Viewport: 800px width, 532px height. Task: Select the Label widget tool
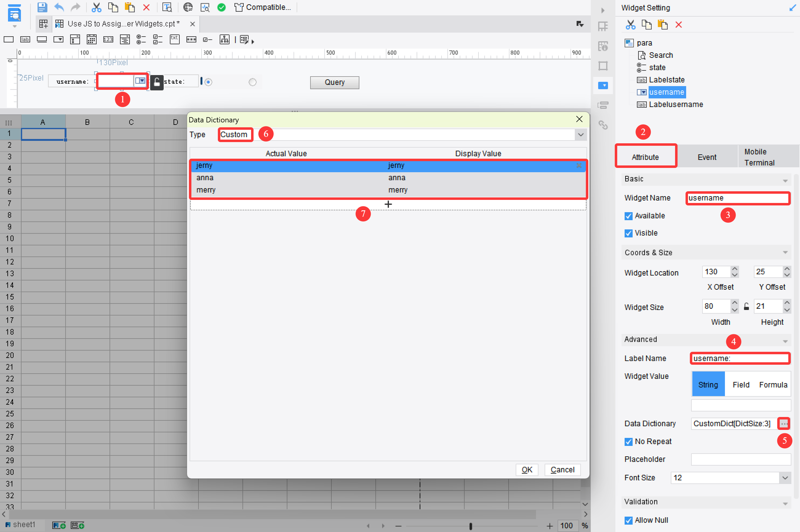(25, 39)
